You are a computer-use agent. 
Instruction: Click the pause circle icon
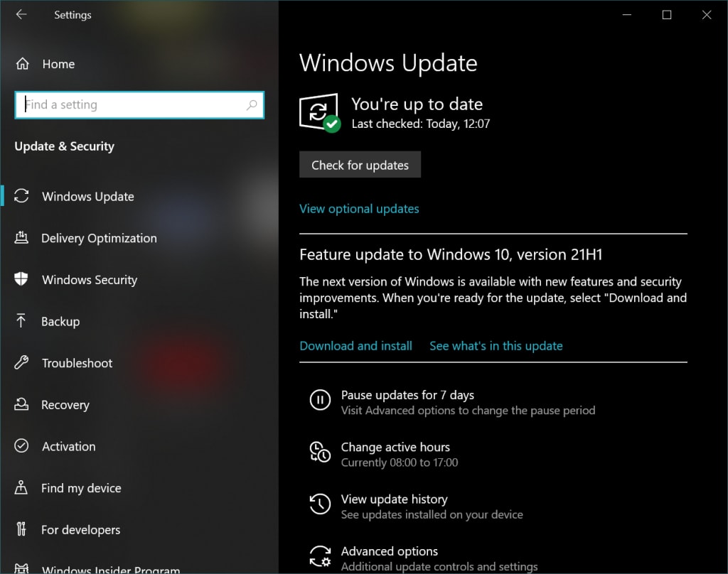pyautogui.click(x=320, y=400)
